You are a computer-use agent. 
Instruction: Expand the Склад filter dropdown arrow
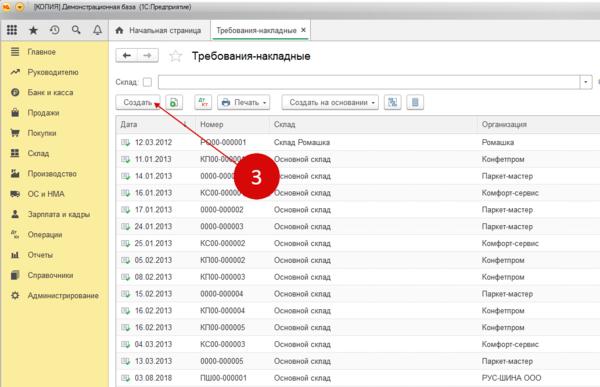coord(586,82)
